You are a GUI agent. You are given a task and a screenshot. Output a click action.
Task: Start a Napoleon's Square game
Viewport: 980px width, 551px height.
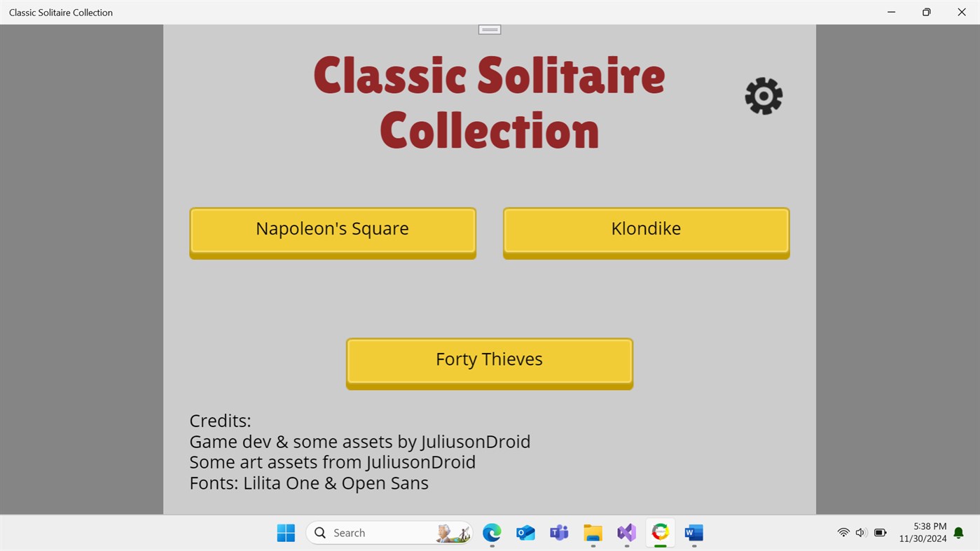[x=332, y=228]
